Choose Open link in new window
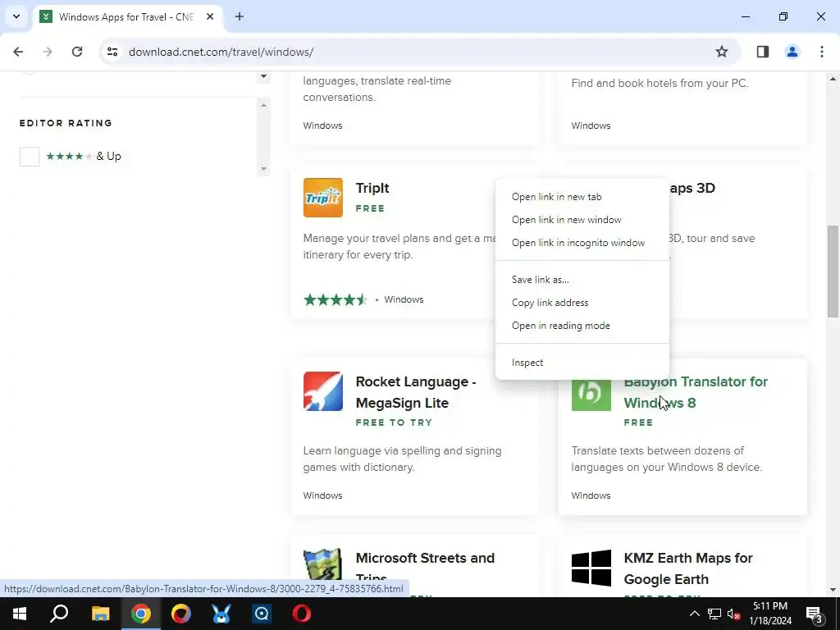The image size is (840, 630). (582, 220)
